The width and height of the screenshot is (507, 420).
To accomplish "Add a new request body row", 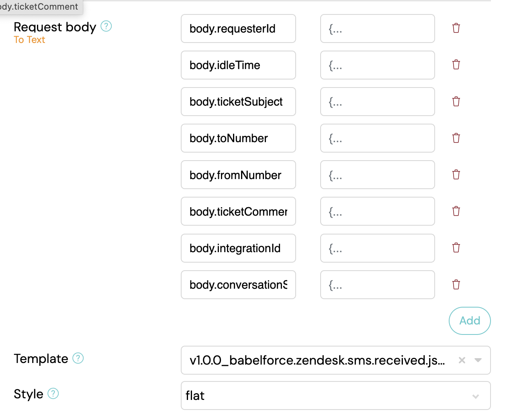I will click(x=470, y=321).
